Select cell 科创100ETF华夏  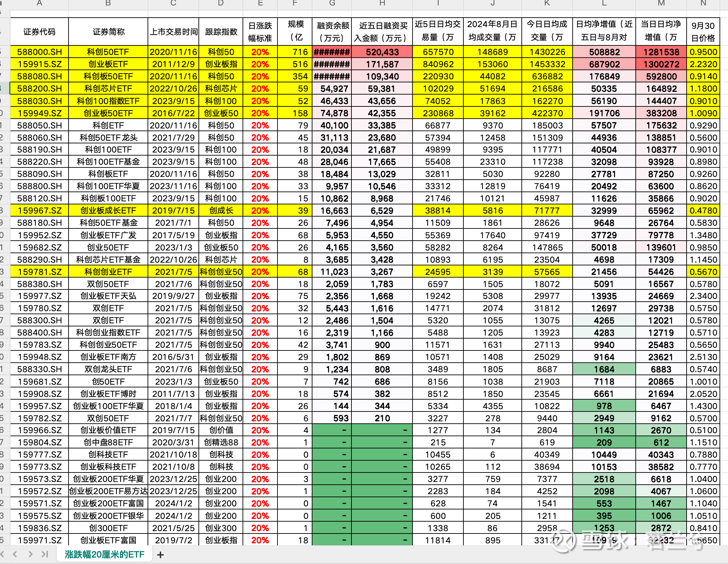(108, 186)
